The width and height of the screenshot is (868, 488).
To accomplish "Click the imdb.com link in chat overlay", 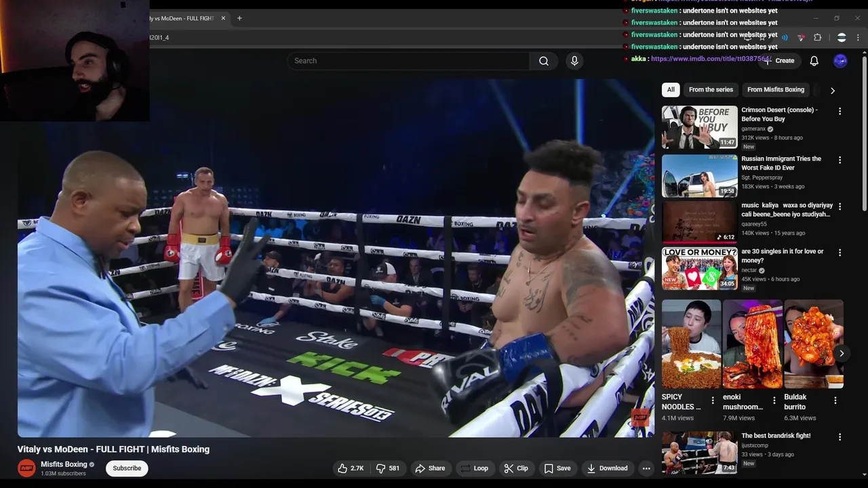I will tap(710, 59).
